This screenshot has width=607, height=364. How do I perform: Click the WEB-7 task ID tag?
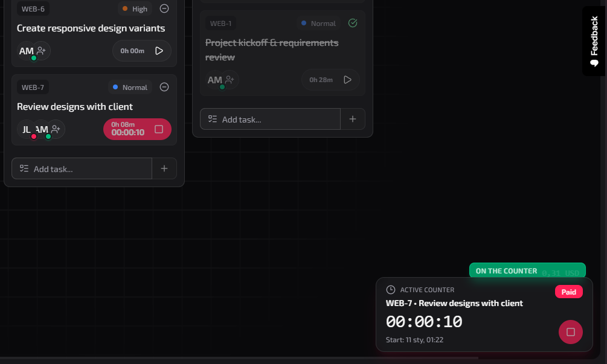coord(33,88)
